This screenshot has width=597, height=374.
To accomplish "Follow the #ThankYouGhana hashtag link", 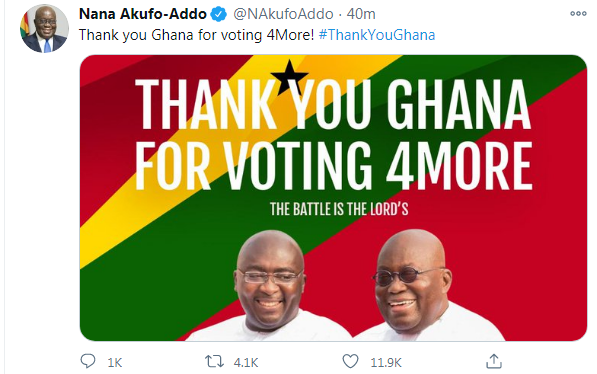I will [377, 35].
